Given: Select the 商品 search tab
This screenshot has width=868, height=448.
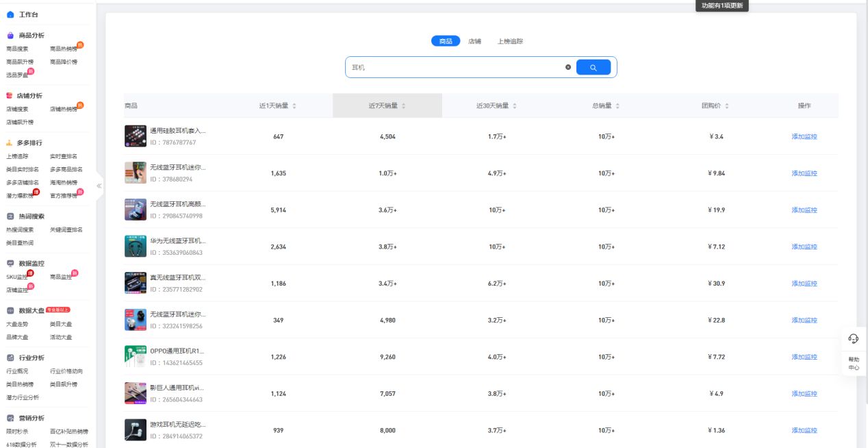Looking at the screenshot, I should [x=446, y=41].
